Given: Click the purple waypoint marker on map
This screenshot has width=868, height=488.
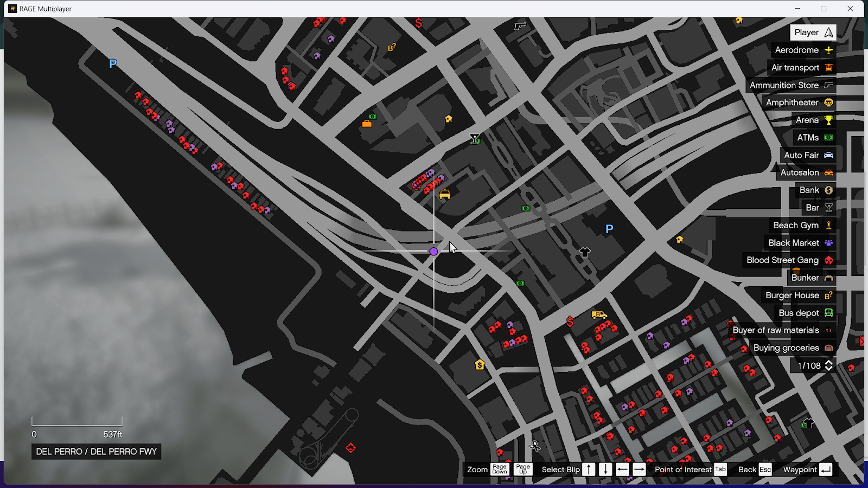Looking at the screenshot, I should click(433, 251).
